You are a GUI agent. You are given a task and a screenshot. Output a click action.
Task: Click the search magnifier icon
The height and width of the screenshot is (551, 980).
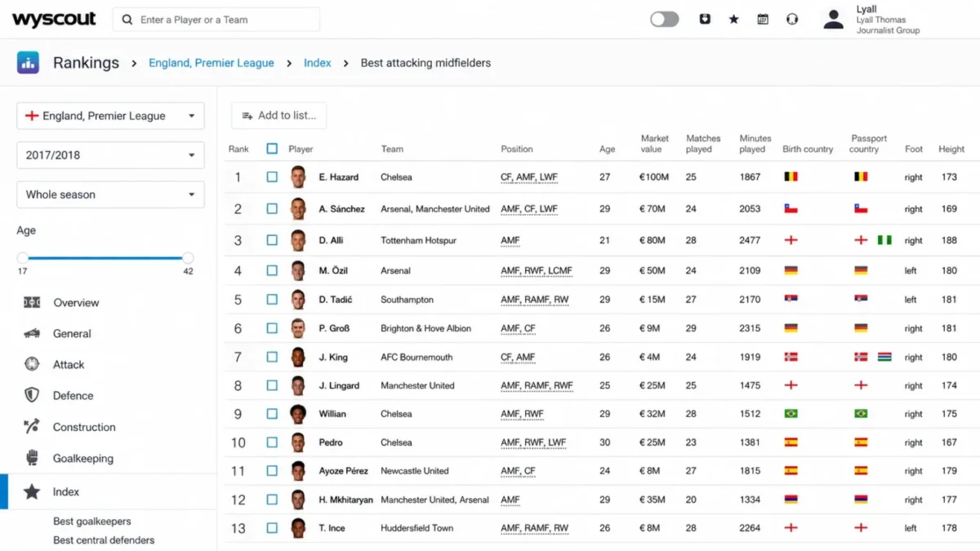127,20
